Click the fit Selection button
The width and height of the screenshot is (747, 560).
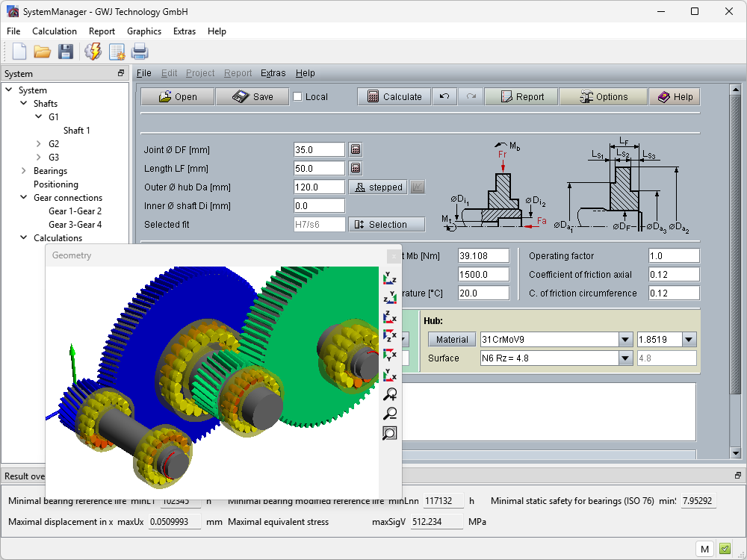click(386, 224)
